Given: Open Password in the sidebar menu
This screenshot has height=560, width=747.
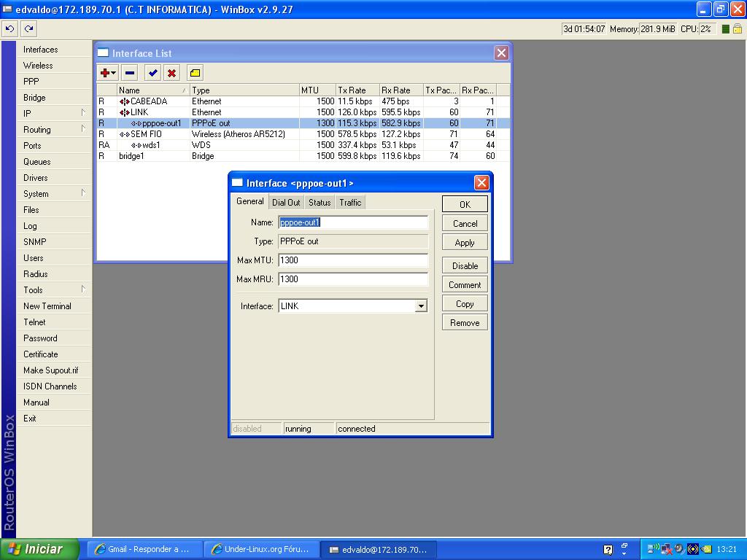Looking at the screenshot, I should [x=54, y=338].
